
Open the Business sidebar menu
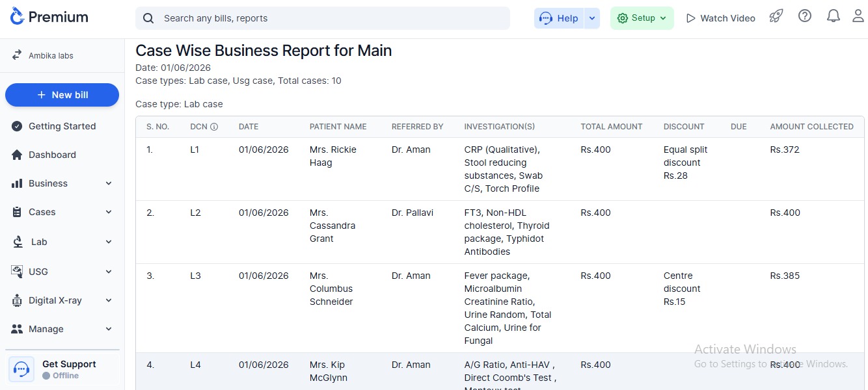click(62, 183)
